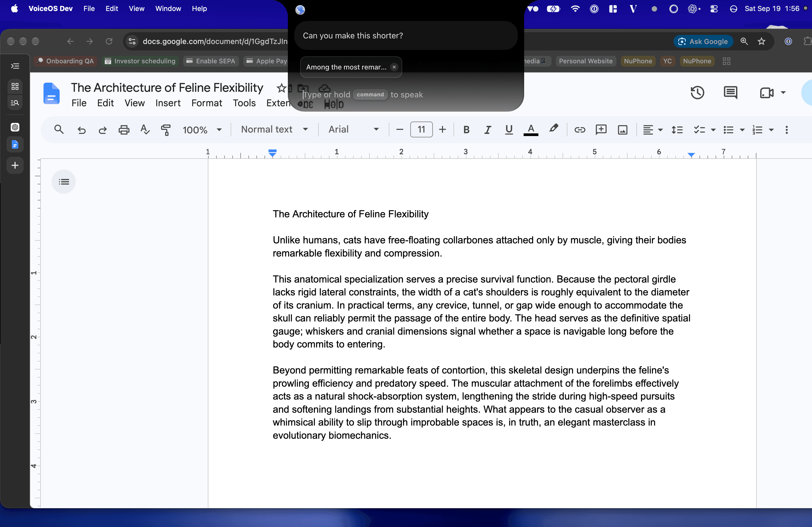Screen dimensions: 812x527
Task: Click the font size field
Action: coord(421,130)
